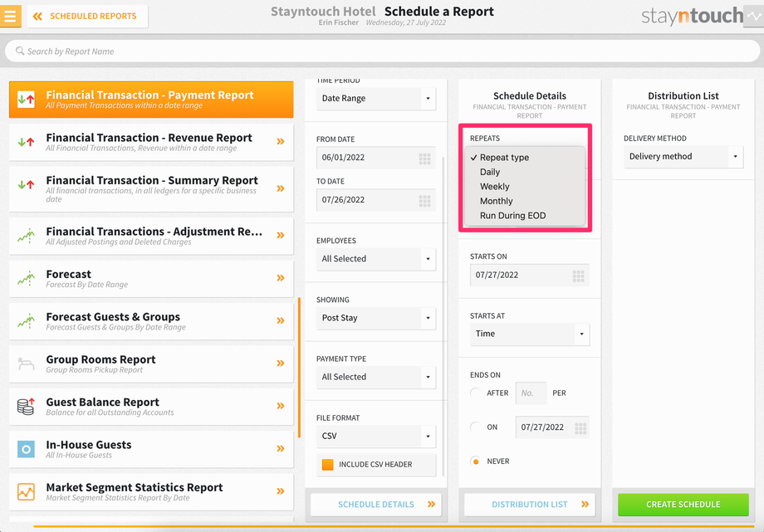764x532 pixels.
Task: Click the report list orange scrollbar
Action: [x=299, y=368]
